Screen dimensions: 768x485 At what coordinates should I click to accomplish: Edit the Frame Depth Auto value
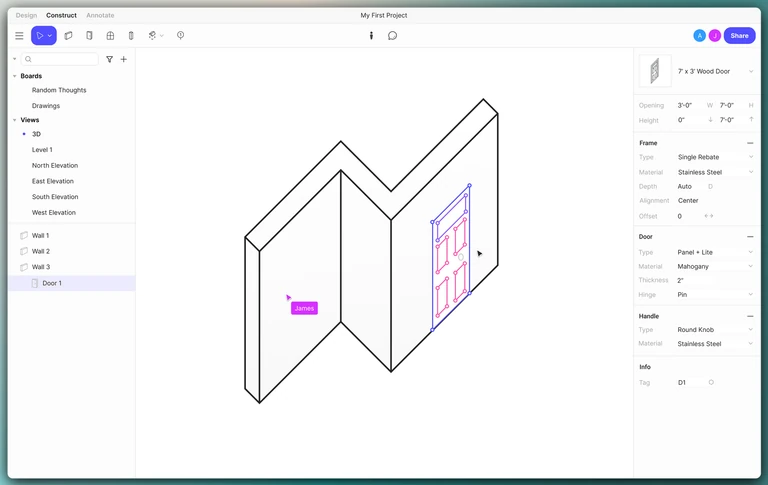685,187
